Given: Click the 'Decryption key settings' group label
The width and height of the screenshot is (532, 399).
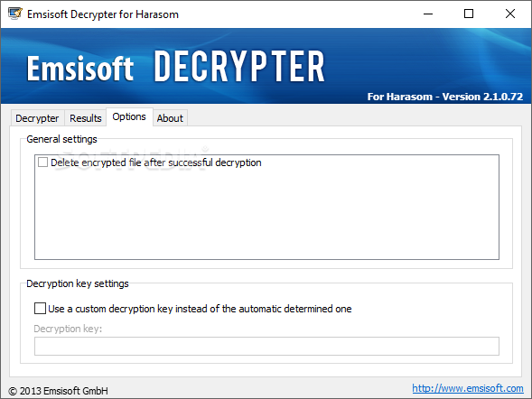Looking at the screenshot, I should 78,283.
